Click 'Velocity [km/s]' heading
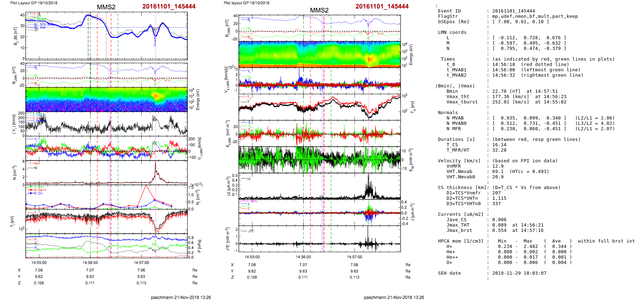 [x=459, y=161]
